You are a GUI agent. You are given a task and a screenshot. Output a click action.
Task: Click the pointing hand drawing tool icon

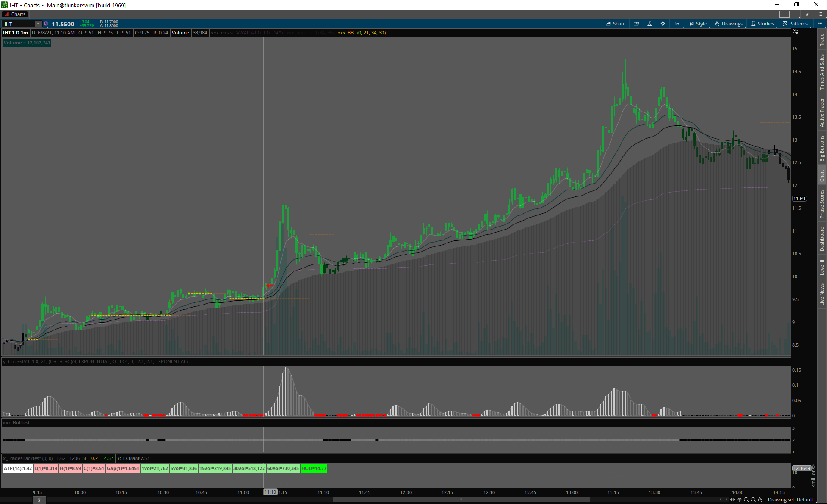coord(760,500)
